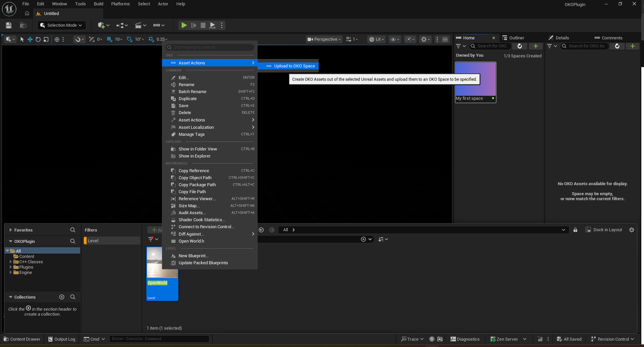Open the Edit menu
644x347 pixels.
(x=41, y=4)
